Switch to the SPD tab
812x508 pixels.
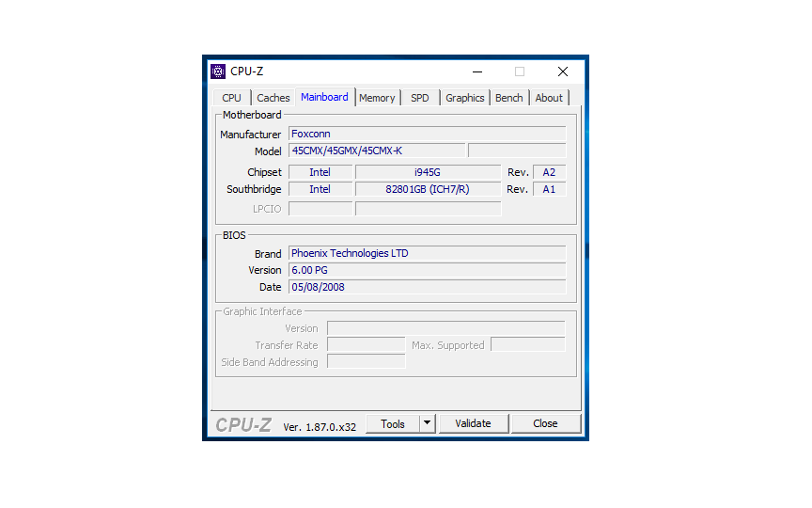420,98
